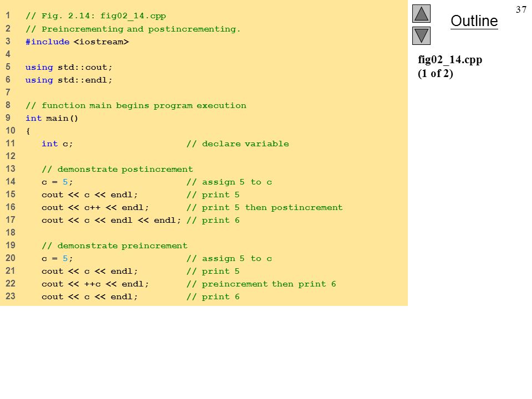This screenshot has width=532, height=399.
Task: Click the "preincrement then print 6" comment
Action: tap(261, 284)
